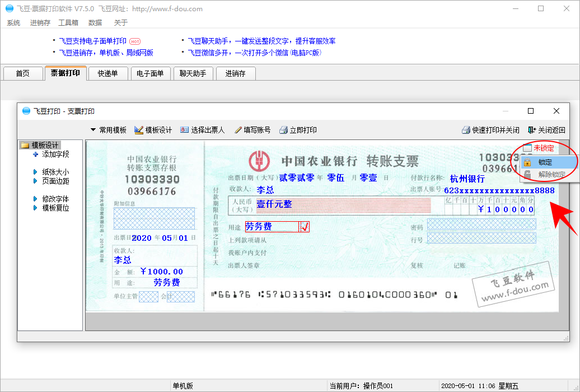Switch to the 聊天助手 tab

(x=193, y=73)
